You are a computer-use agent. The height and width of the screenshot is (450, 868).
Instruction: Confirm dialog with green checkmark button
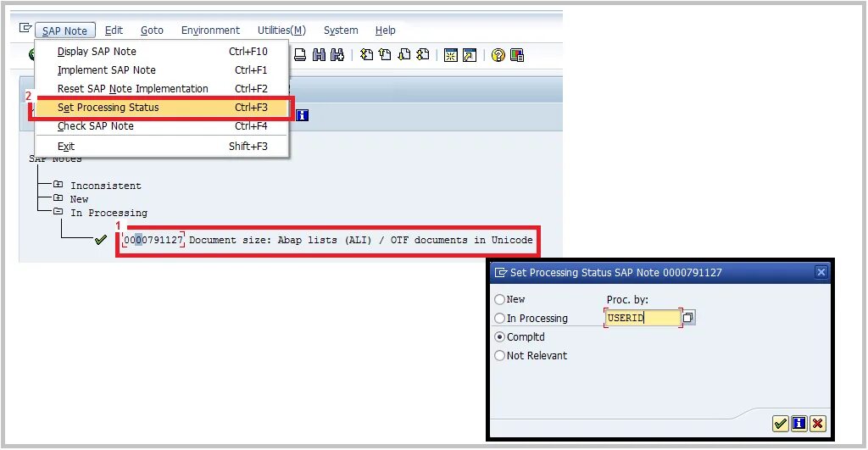780,424
